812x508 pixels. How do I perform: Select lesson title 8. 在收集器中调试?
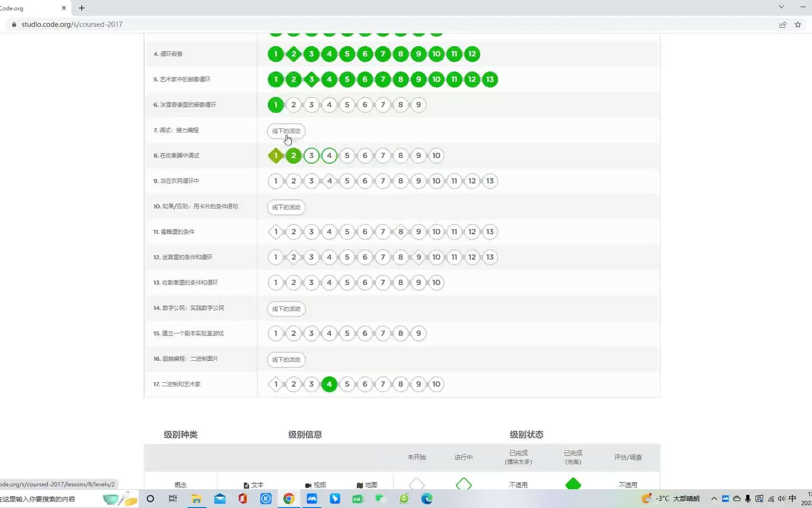[176, 156]
